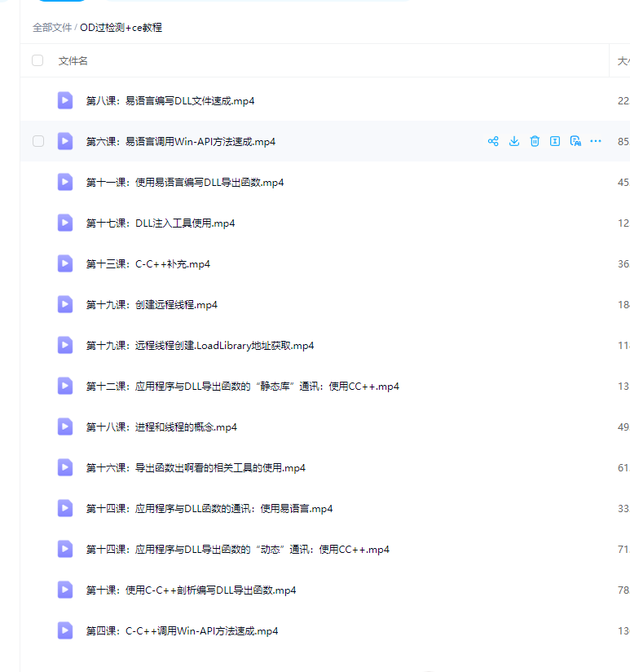Screen dimensions: 630x672
Task: Click video icon of 第八课 易语言编写DLL文件速成
Action: point(65,100)
